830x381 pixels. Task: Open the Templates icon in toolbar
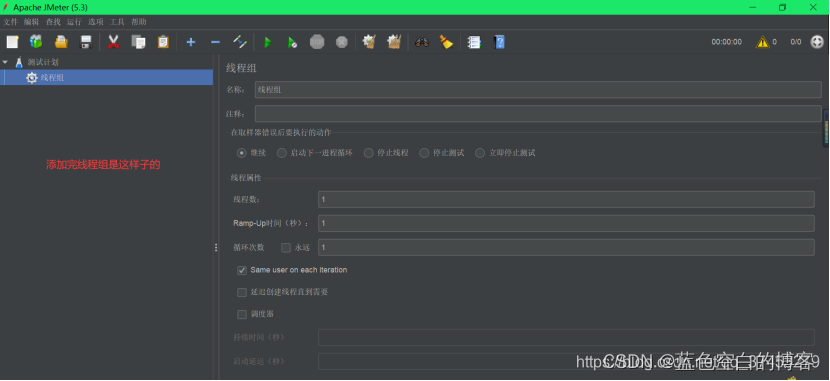point(36,42)
